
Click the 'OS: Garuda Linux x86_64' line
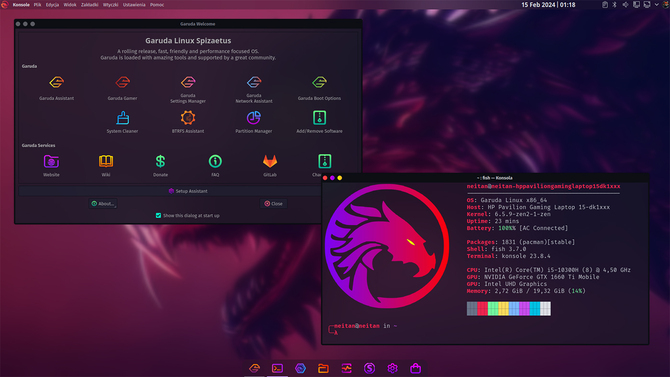[507, 200]
